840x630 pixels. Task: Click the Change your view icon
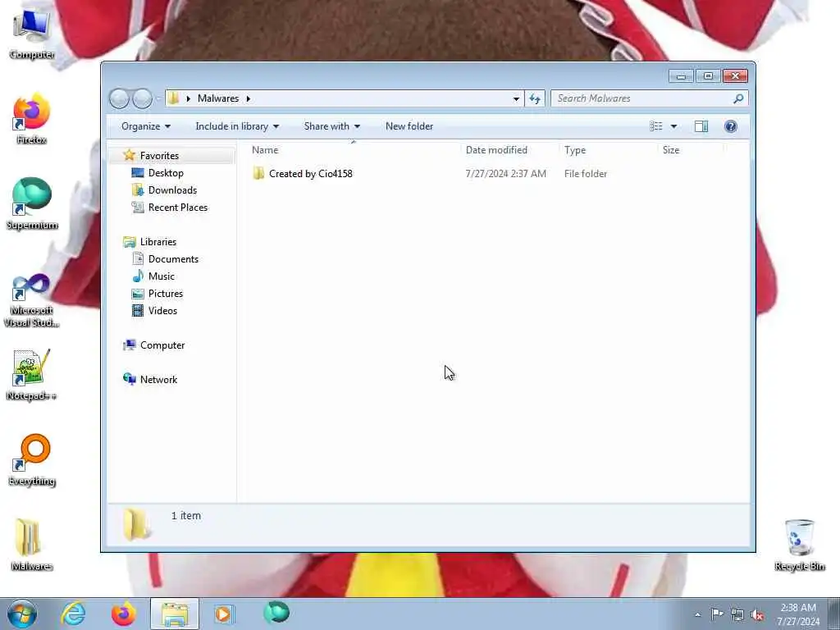656,126
